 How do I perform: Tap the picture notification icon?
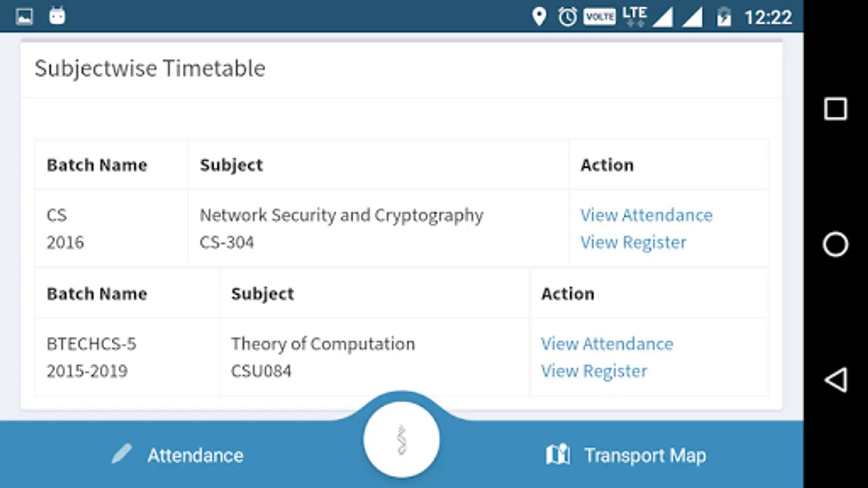click(24, 16)
